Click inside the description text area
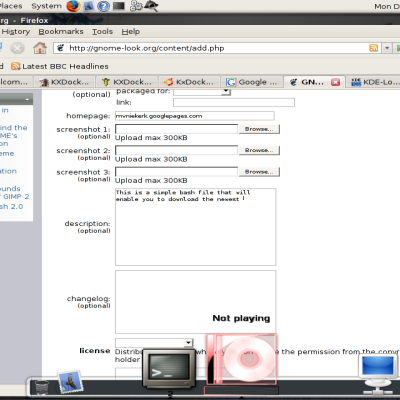Image resolution: width=400 pixels, height=400 pixels. tap(195, 227)
